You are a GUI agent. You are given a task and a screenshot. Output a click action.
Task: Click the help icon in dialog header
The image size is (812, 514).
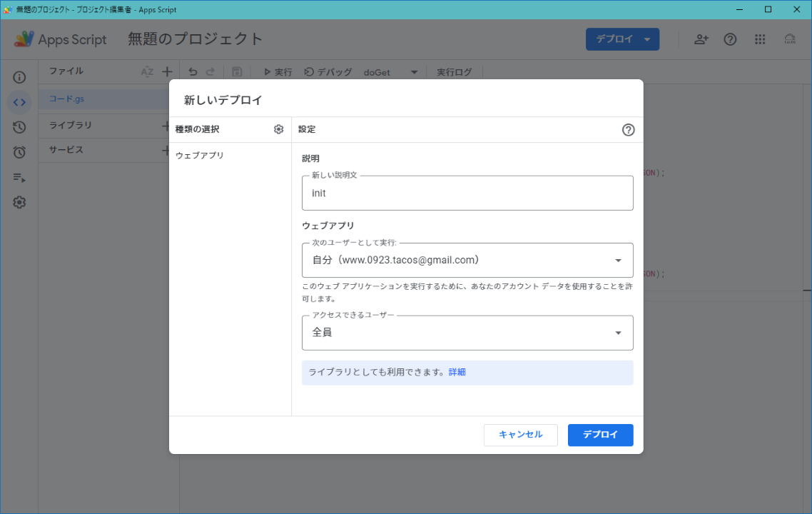coord(628,130)
